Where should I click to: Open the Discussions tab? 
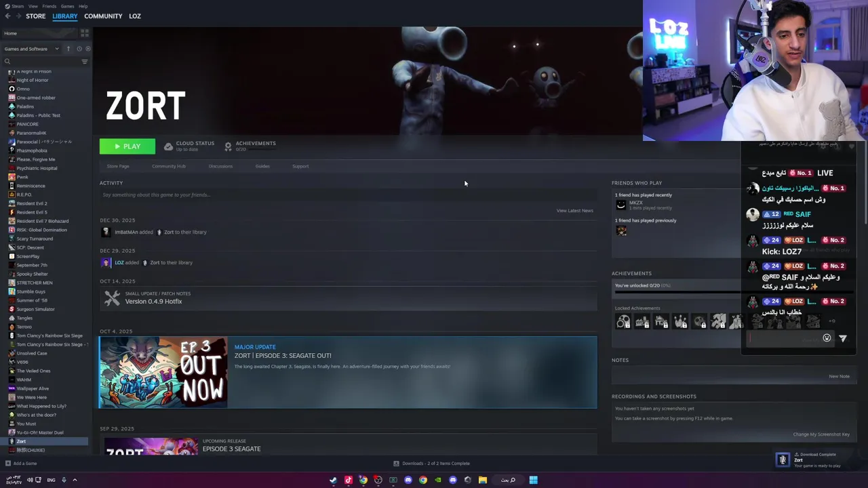pyautogui.click(x=220, y=166)
